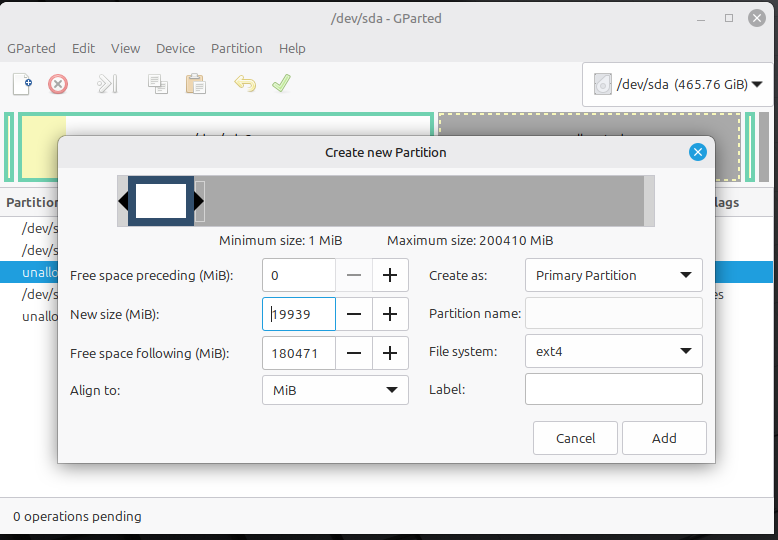Open the View menu

click(x=126, y=49)
